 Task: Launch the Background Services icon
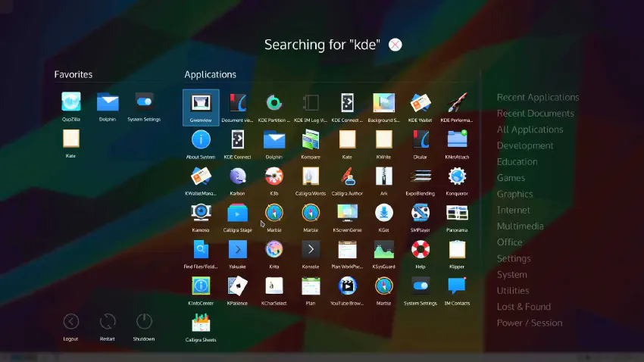383,108
